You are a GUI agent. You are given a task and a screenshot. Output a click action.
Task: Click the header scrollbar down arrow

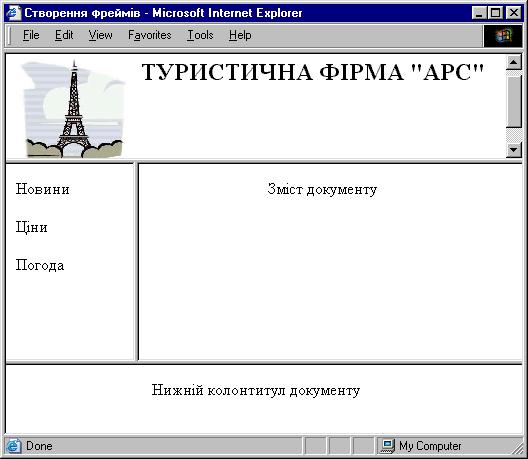[x=514, y=150]
